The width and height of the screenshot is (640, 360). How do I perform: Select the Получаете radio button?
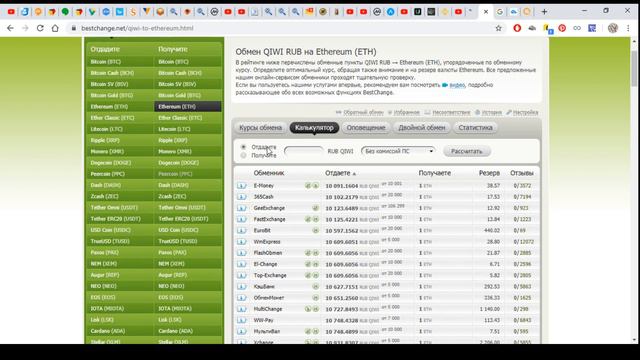tap(243, 156)
